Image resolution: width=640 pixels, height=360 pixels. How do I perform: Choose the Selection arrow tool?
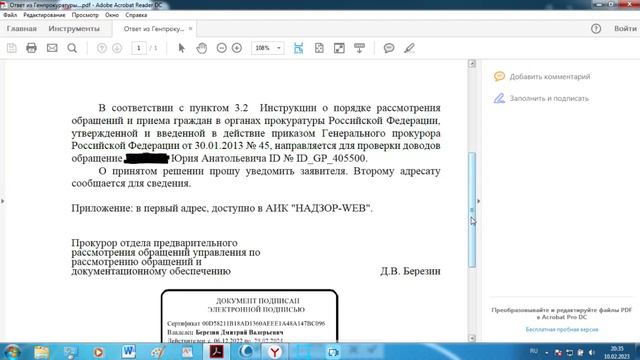coord(181,48)
